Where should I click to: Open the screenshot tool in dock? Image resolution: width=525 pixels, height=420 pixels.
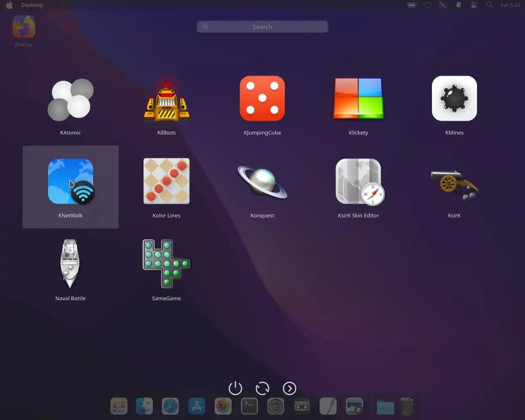tap(354, 406)
